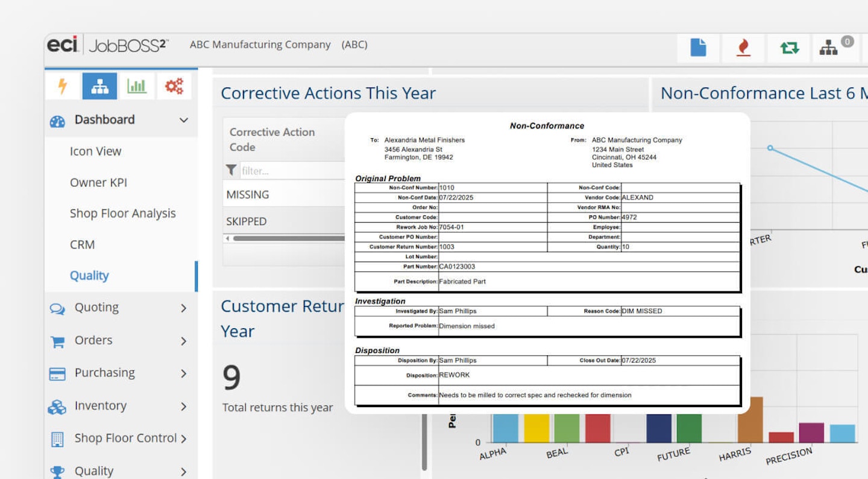Click Customer Return Number value 1003
The image size is (868, 479).
point(447,247)
